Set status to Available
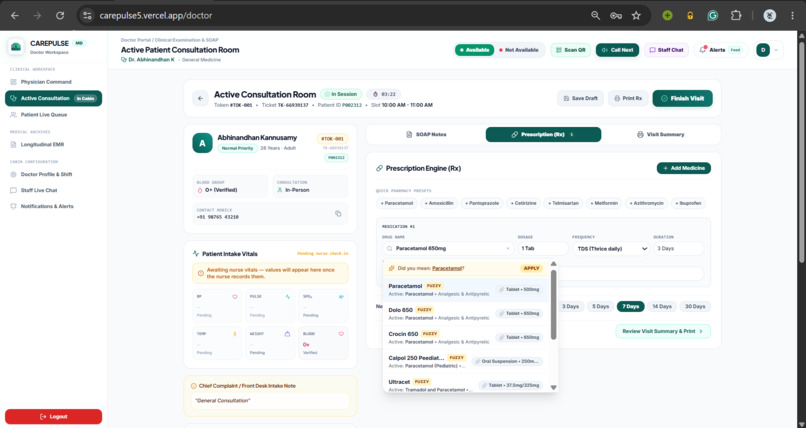 [474, 50]
